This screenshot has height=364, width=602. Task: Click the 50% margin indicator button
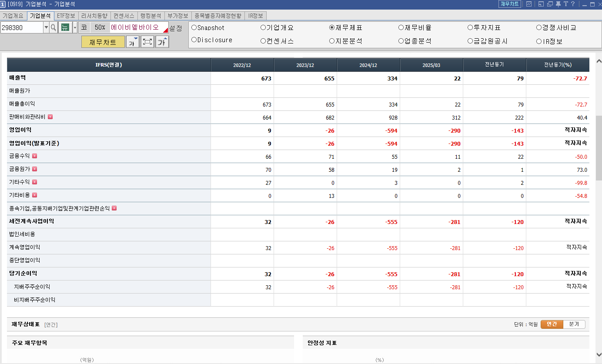(x=100, y=27)
